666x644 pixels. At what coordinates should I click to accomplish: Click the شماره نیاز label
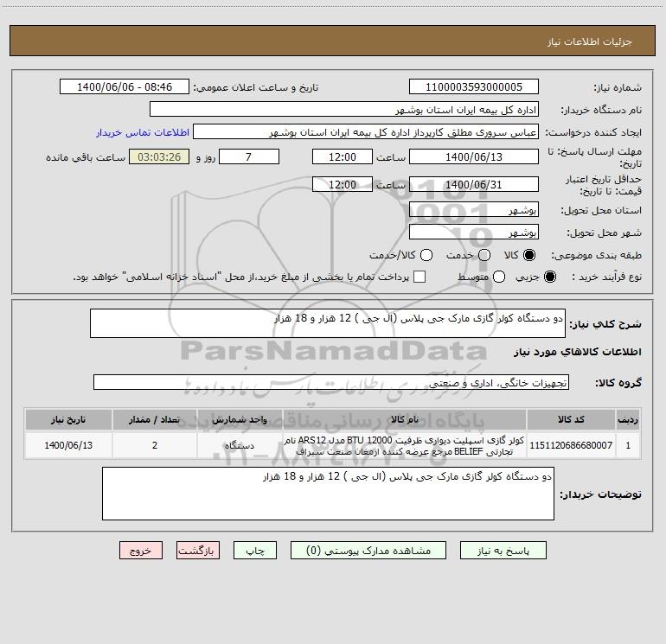coord(618,88)
